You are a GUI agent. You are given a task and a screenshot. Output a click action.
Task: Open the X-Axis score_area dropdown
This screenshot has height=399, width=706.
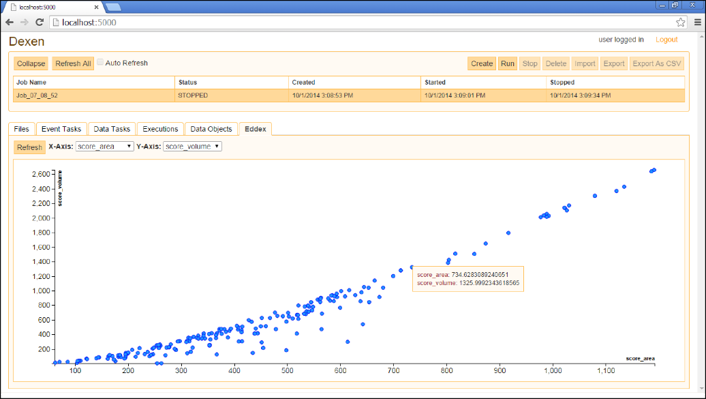104,146
